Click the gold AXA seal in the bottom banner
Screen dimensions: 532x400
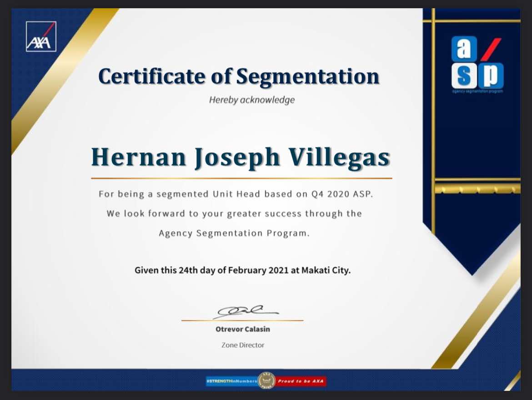coord(266,380)
